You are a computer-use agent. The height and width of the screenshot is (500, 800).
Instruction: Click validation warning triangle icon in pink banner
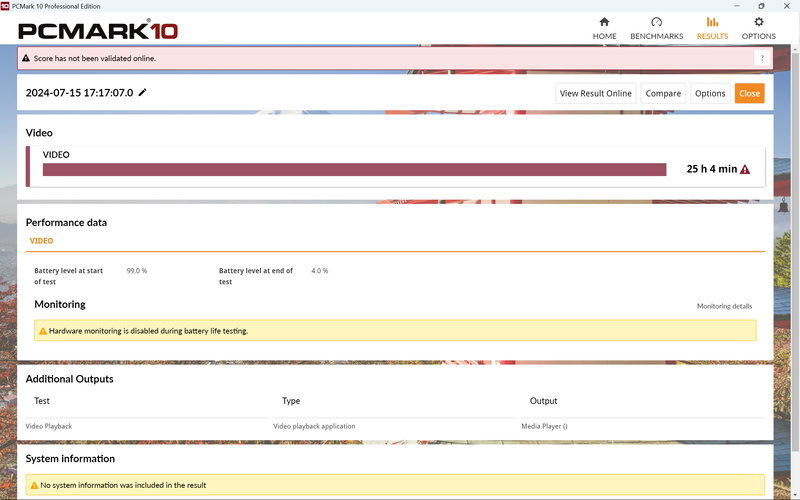(26, 58)
